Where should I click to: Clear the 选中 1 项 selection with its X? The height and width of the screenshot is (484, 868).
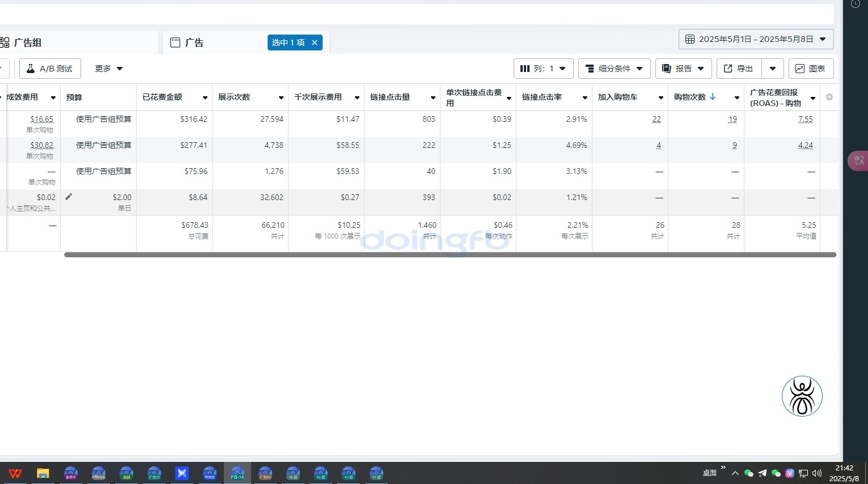click(x=315, y=43)
